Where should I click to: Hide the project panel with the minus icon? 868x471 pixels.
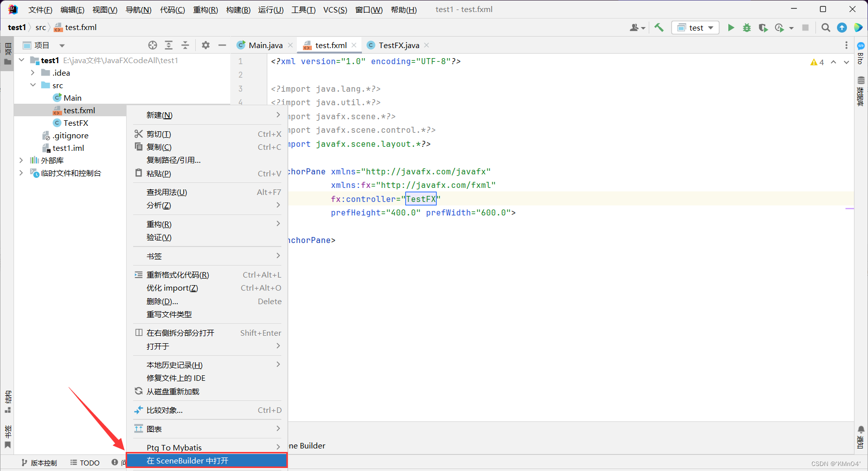pos(222,45)
